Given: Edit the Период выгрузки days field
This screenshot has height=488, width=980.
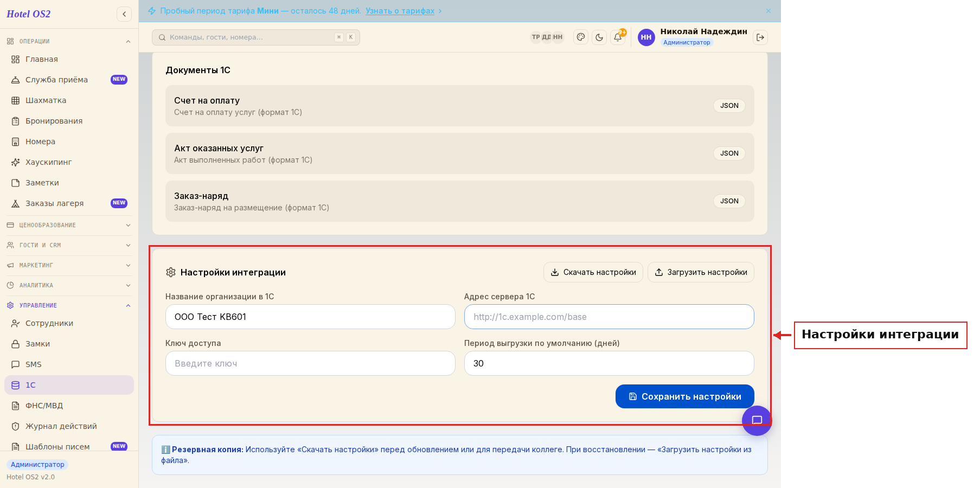Looking at the screenshot, I should click(x=609, y=363).
